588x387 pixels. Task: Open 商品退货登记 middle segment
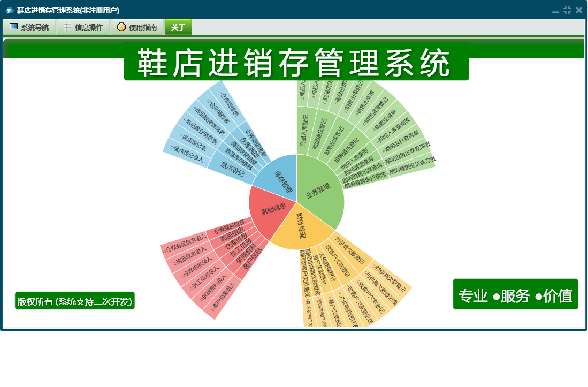(319, 134)
